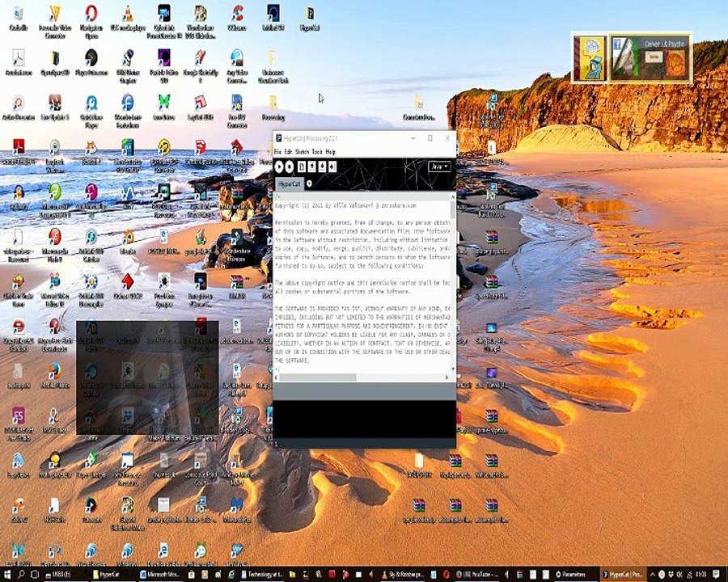Switch to the Microsoft Word taskbar button
Screen dimensions: 728x582
(x=159, y=575)
